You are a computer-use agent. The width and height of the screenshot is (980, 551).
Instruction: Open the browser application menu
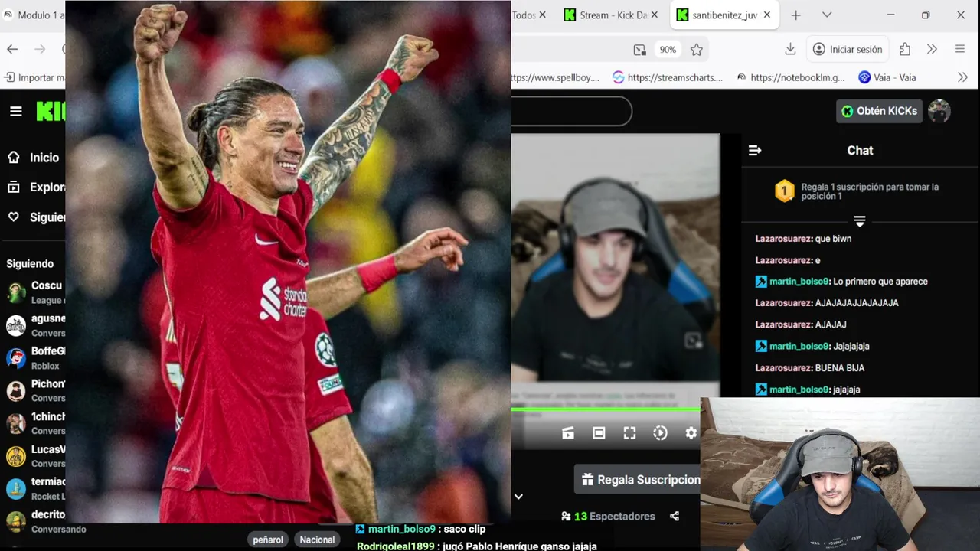point(960,49)
